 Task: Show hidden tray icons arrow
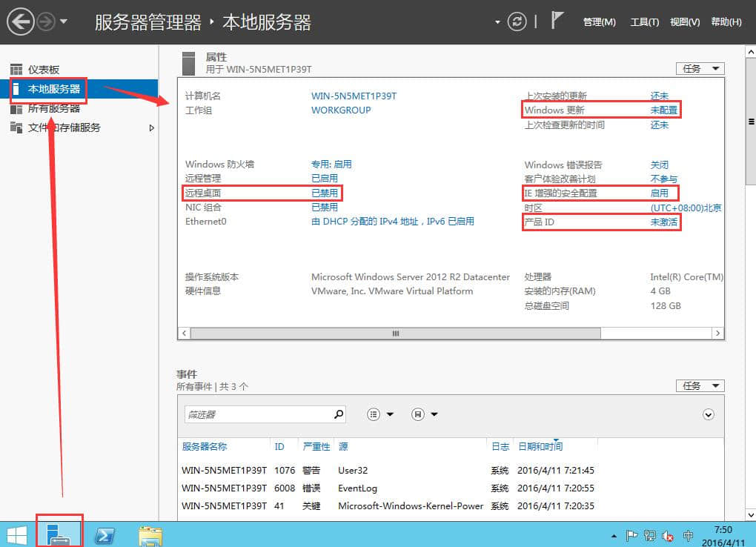point(614,536)
